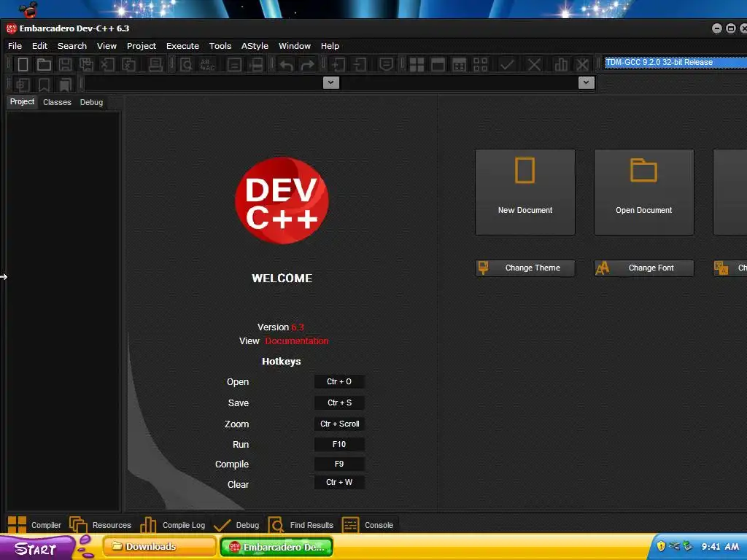This screenshot has width=747, height=560.
Task: Open the Search menu
Action: click(72, 46)
